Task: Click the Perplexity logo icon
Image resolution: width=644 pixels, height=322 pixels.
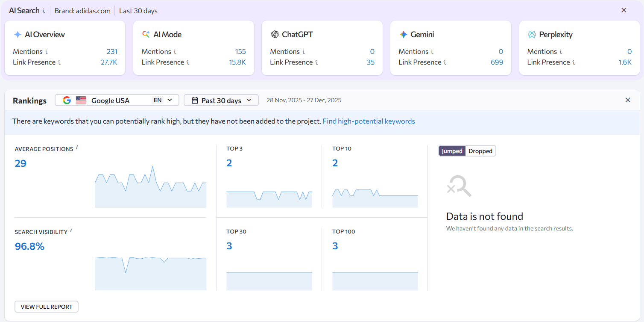Action: [x=532, y=34]
